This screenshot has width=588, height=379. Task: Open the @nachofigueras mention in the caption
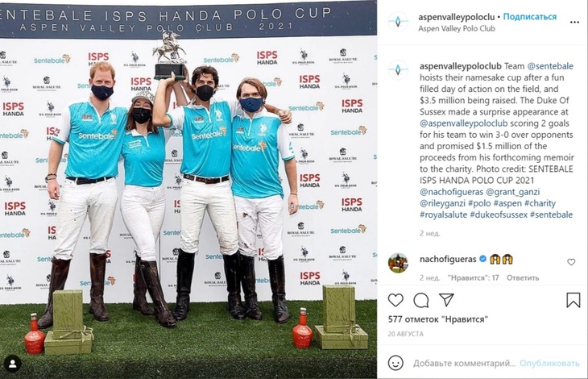[452, 192]
